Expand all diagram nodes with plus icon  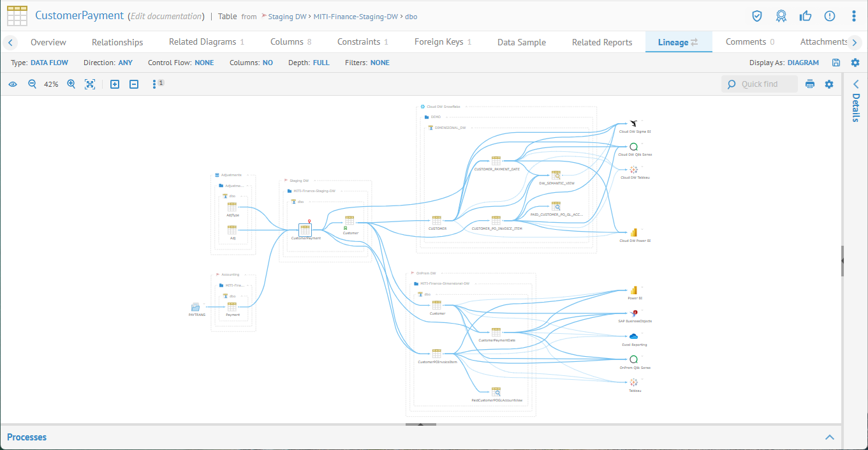(115, 84)
